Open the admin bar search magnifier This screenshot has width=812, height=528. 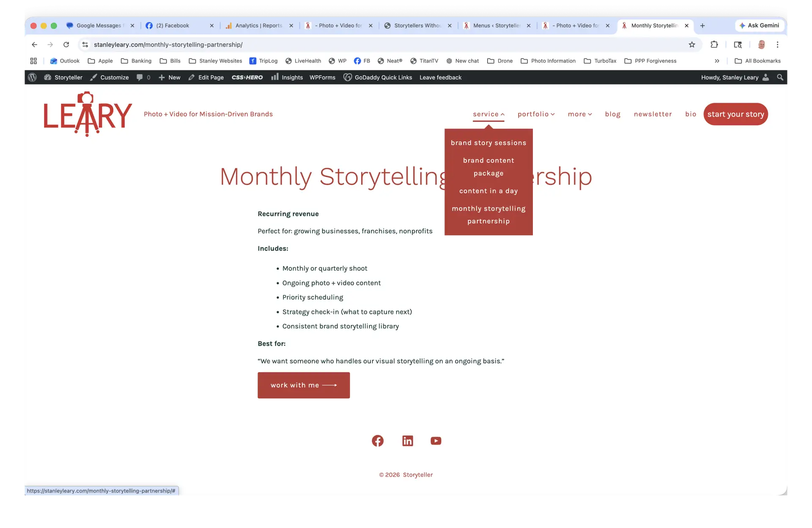pyautogui.click(x=780, y=77)
